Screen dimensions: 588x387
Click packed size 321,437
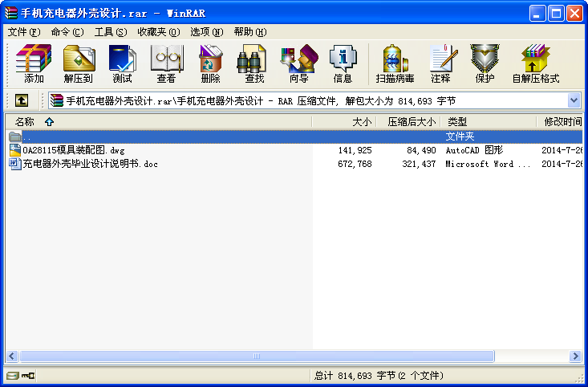(x=419, y=164)
